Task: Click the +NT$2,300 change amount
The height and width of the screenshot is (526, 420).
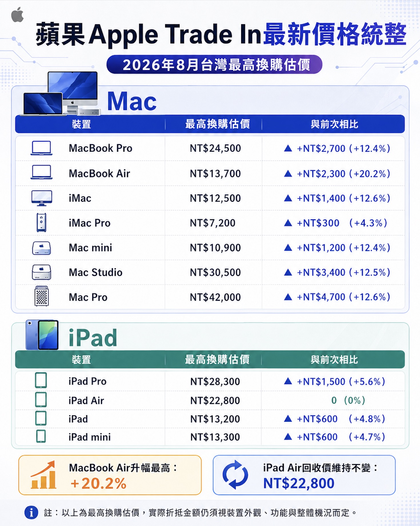Action: [321, 174]
